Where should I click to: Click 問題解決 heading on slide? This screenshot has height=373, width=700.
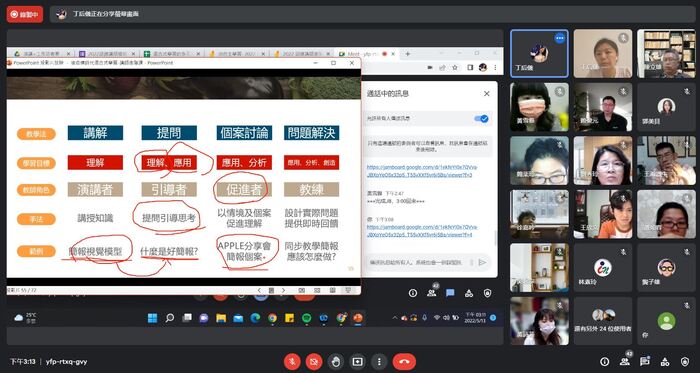[312, 133]
